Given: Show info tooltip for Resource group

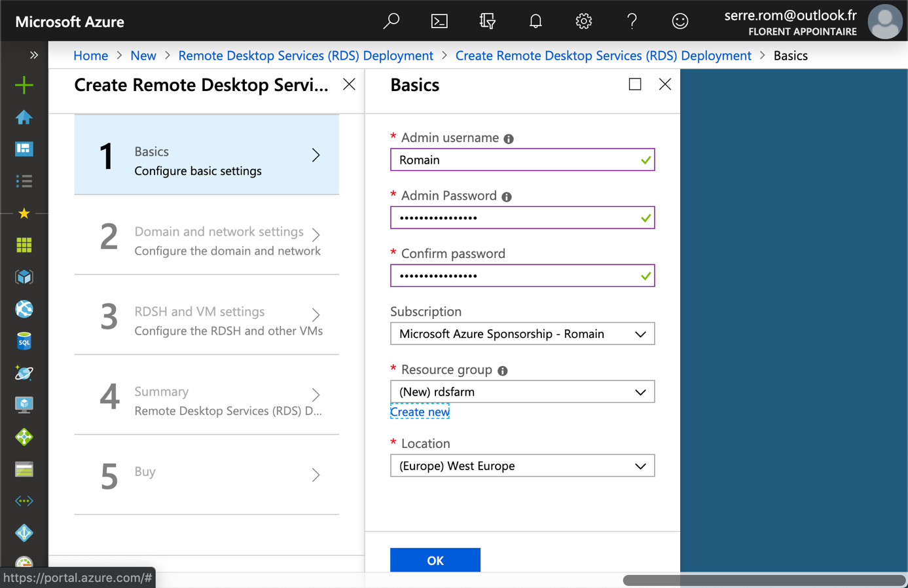Looking at the screenshot, I should [503, 371].
